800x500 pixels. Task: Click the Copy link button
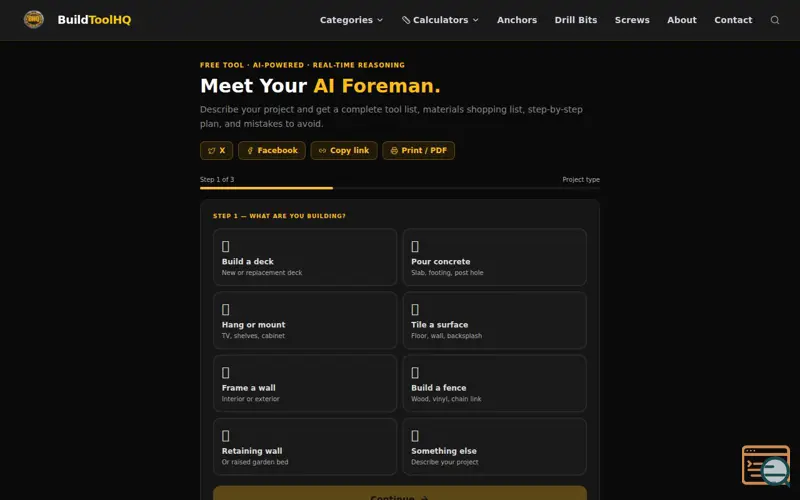344,151
